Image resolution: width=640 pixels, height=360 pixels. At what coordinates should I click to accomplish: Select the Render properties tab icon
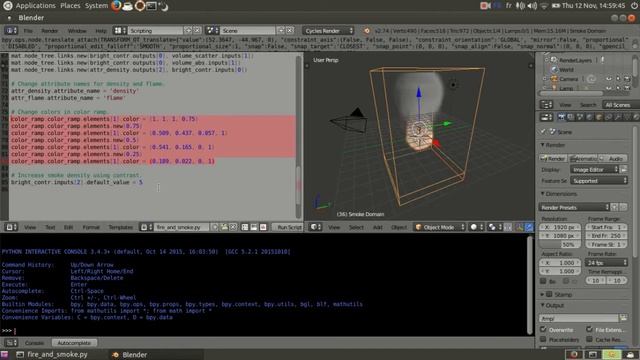point(562,118)
